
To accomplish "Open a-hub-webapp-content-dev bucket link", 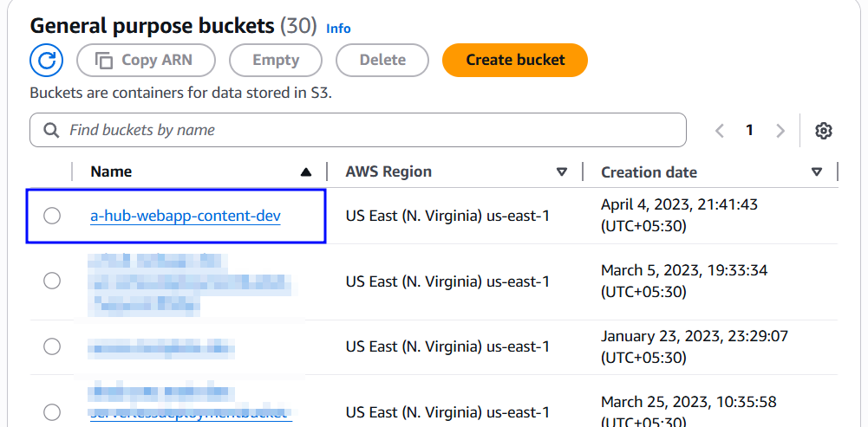I will 186,216.
